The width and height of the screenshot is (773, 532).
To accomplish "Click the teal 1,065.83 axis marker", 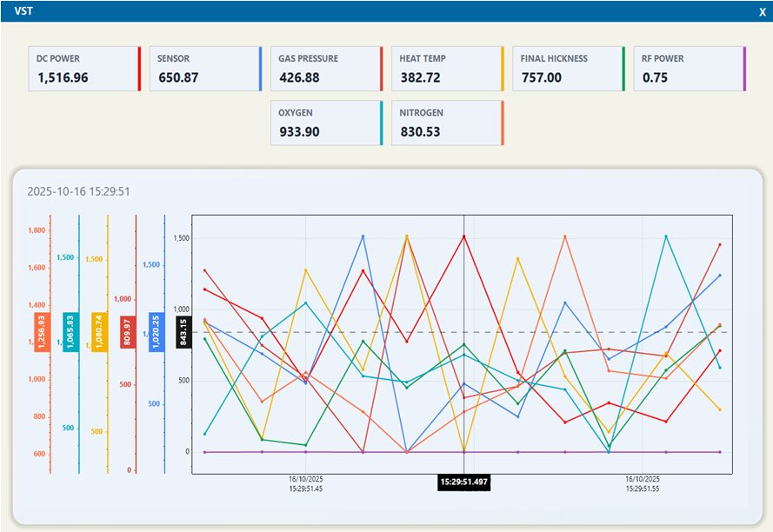I will 70,332.
